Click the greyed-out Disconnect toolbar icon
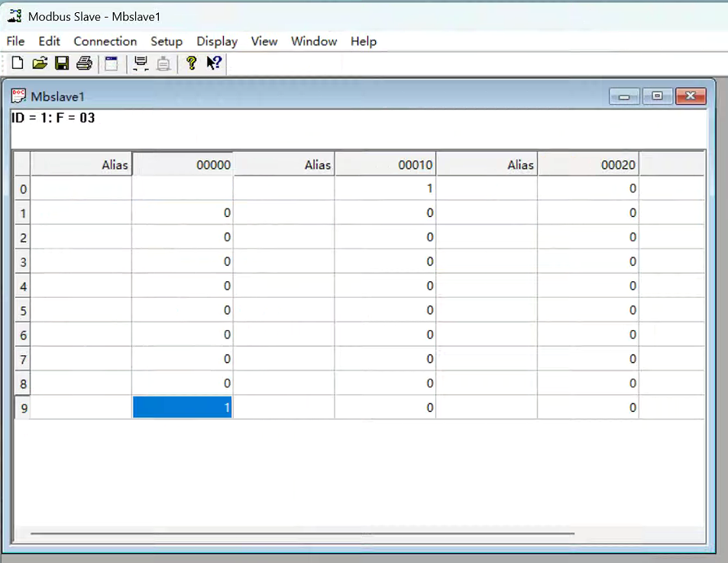 point(163,63)
